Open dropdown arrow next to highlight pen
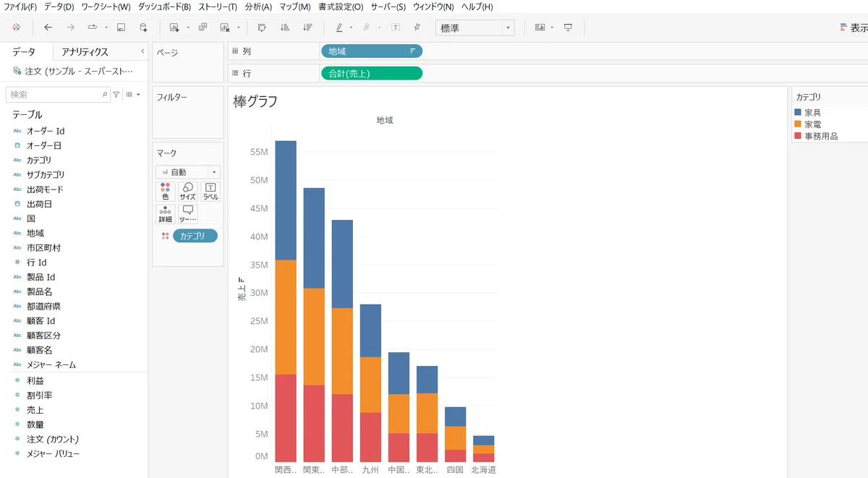 pyautogui.click(x=352, y=27)
